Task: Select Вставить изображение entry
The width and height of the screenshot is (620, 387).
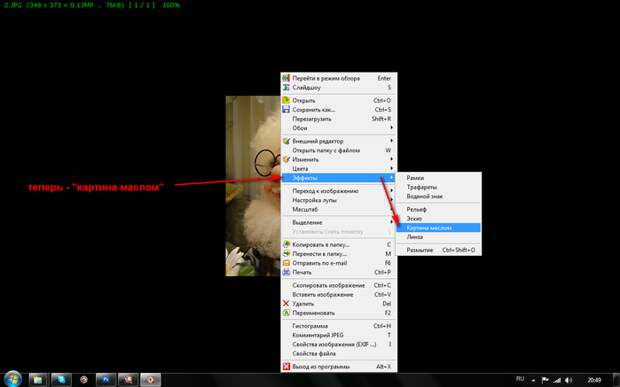Action: (339, 294)
